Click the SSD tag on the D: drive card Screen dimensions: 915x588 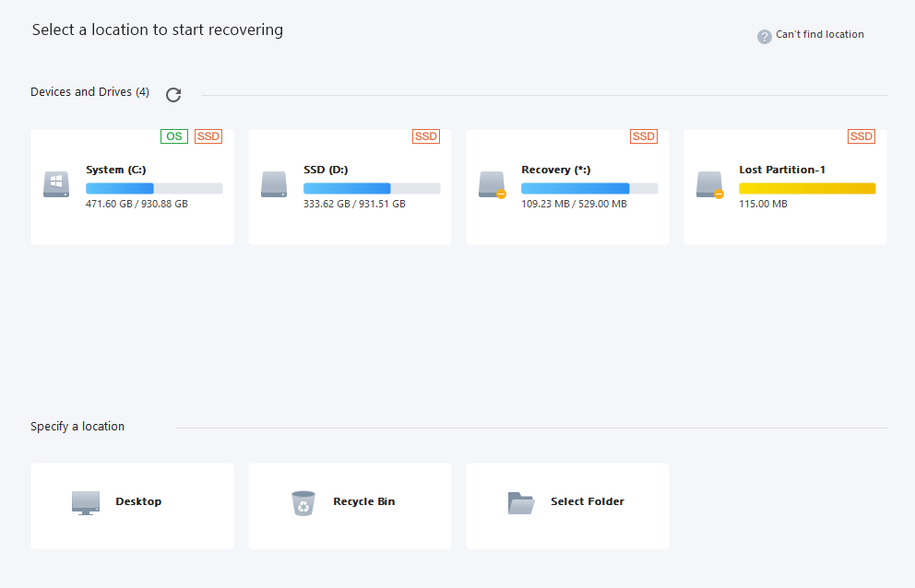(x=426, y=136)
